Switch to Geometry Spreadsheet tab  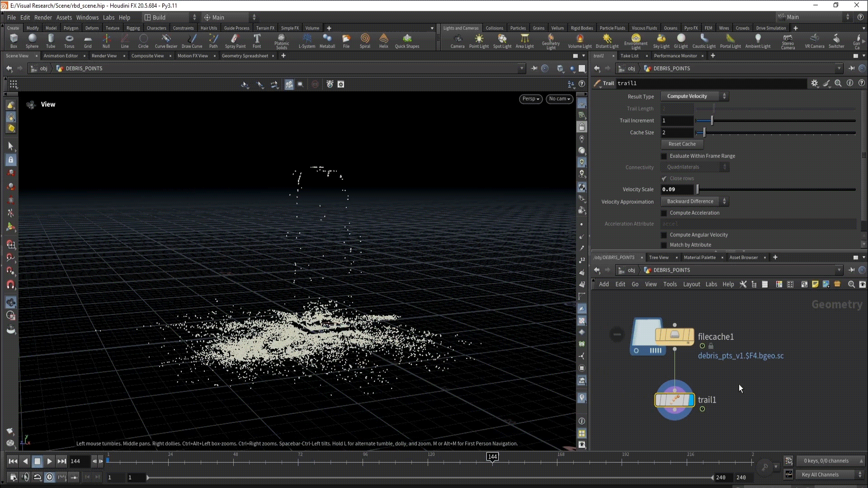click(x=245, y=56)
